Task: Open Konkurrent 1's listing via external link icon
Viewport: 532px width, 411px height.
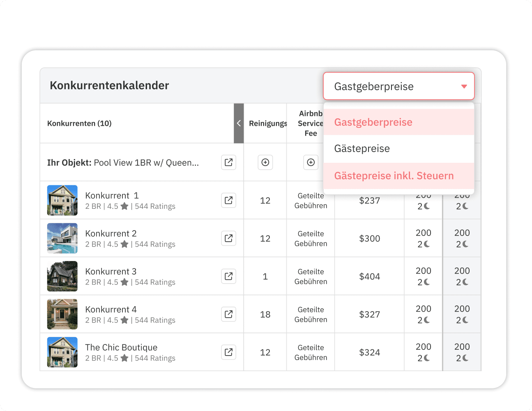Action: (x=228, y=200)
